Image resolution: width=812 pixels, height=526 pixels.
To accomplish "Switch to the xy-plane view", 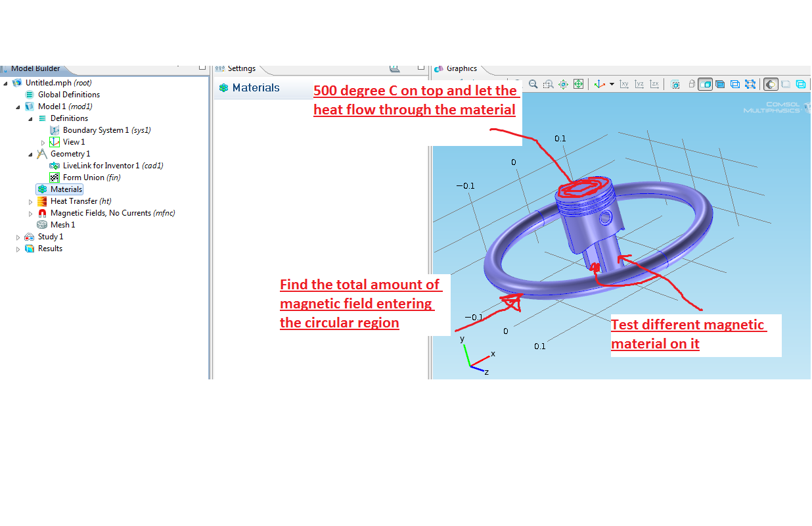I will (624, 84).
